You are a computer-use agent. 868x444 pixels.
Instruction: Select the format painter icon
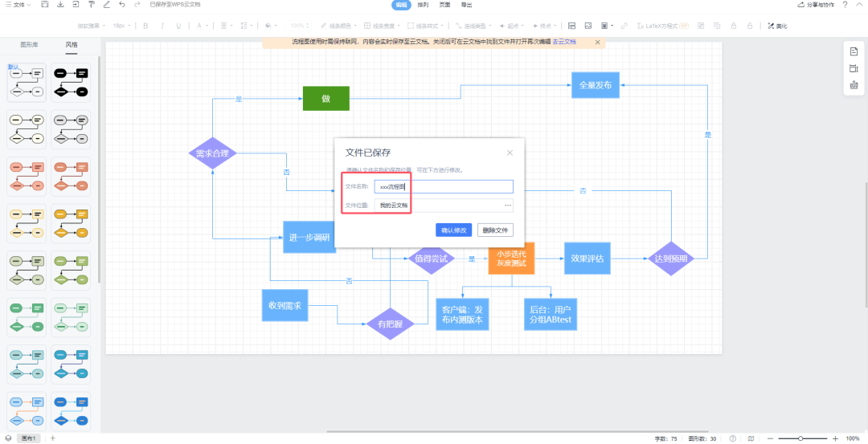tap(92, 5)
